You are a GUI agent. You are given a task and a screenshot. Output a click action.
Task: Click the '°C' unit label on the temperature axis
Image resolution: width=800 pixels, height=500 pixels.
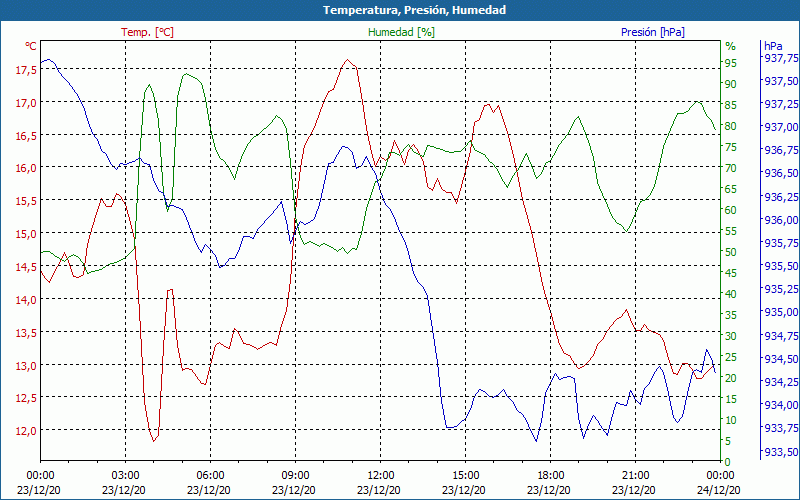(31, 46)
